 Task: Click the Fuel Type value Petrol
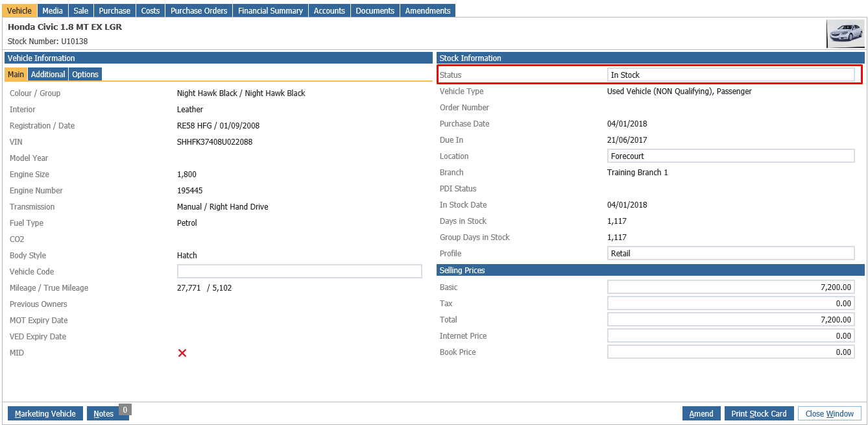(187, 223)
